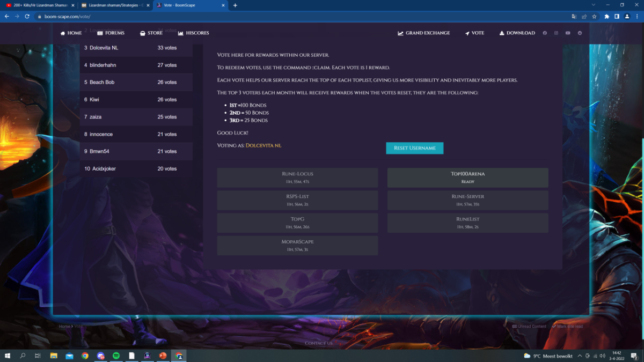Share this page from the address bar
The width and height of the screenshot is (644, 362).
click(584, 17)
